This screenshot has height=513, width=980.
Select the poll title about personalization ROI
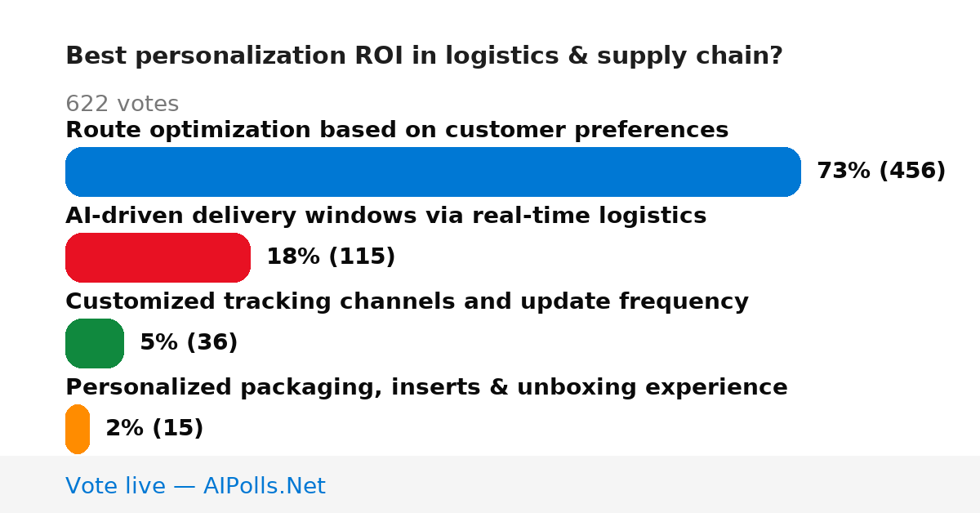click(x=424, y=56)
